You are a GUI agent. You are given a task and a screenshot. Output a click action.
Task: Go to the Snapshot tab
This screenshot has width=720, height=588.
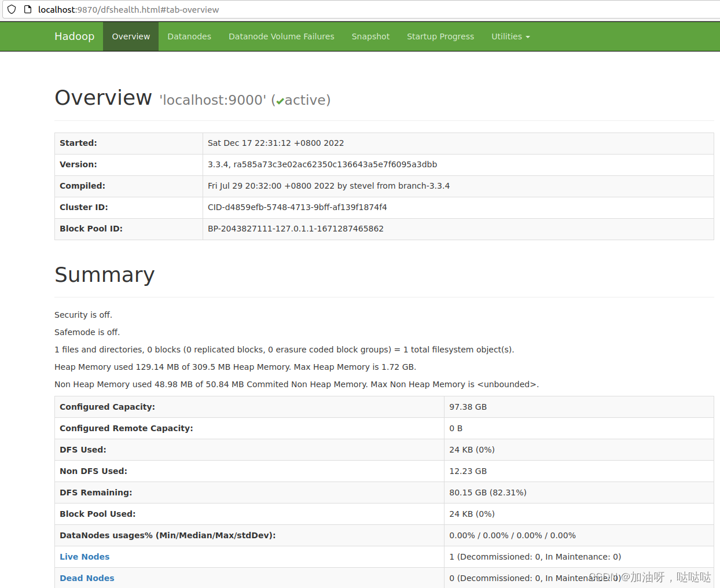(370, 36)
